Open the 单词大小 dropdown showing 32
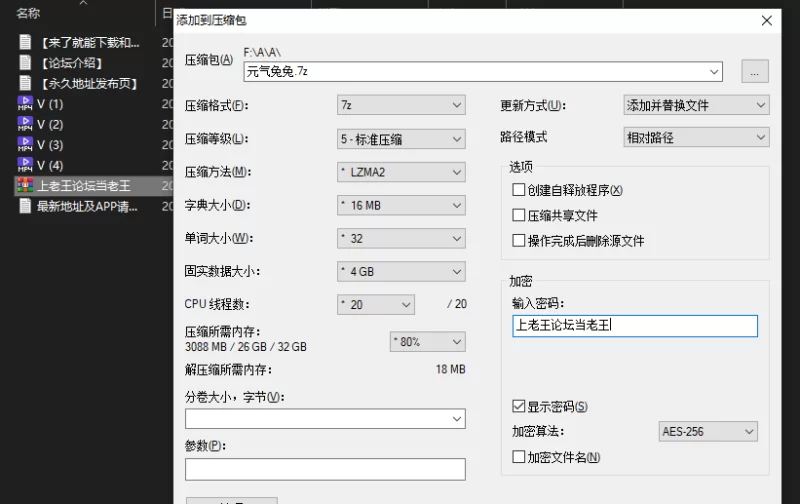 (x=401, y=238)
